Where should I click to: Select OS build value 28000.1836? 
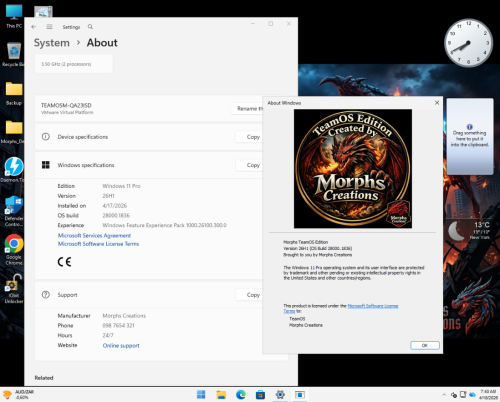(116, 215)
